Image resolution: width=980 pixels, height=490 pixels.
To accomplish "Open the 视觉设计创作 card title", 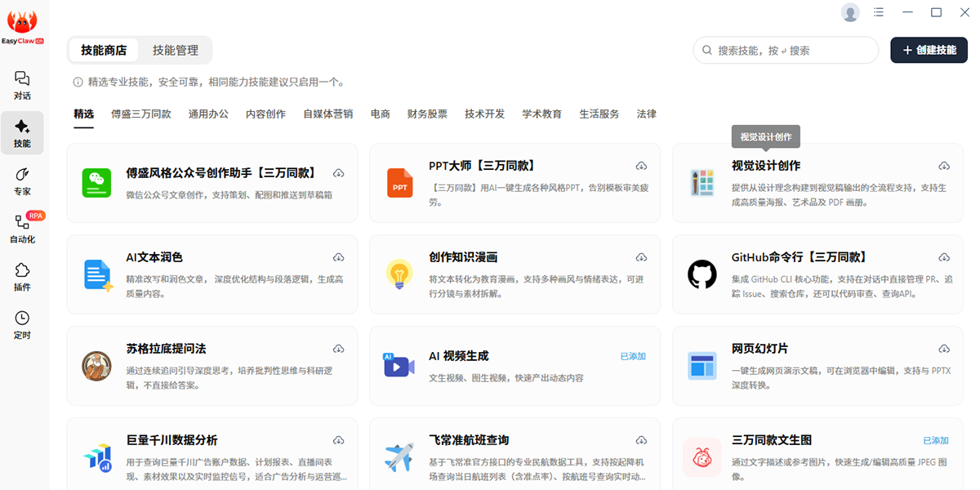I will click(766, 166).
